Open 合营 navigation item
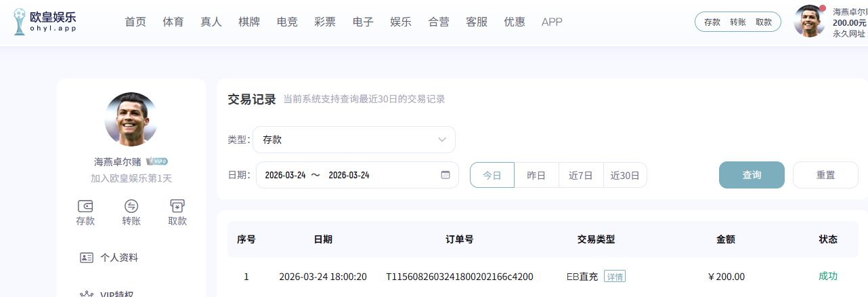Viewport: 868px width, 297px height. 439,22
